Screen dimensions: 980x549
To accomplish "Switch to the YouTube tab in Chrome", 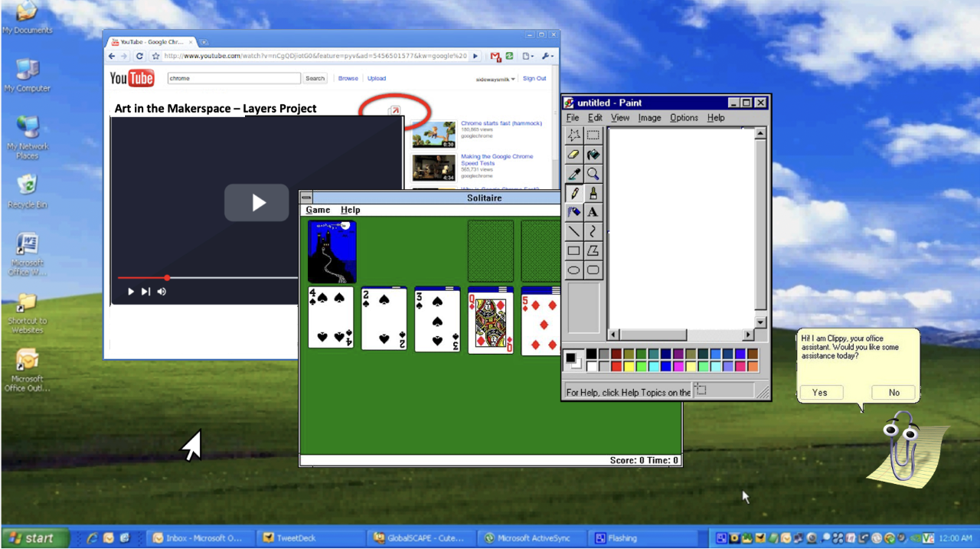I will pos(152,41).
